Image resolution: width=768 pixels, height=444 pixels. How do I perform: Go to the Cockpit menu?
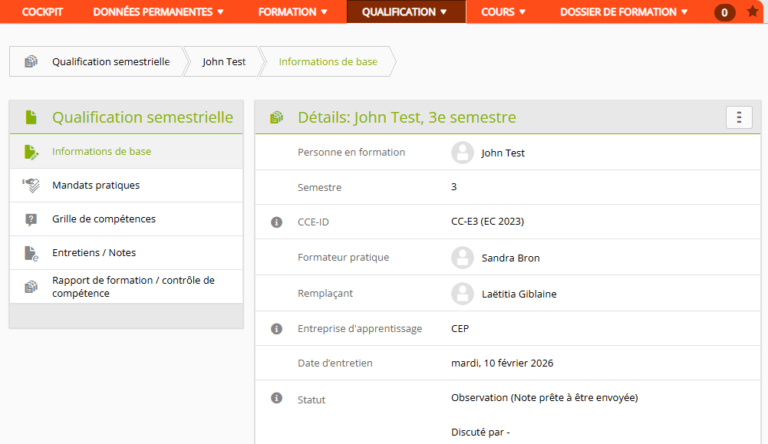(42, 12)
